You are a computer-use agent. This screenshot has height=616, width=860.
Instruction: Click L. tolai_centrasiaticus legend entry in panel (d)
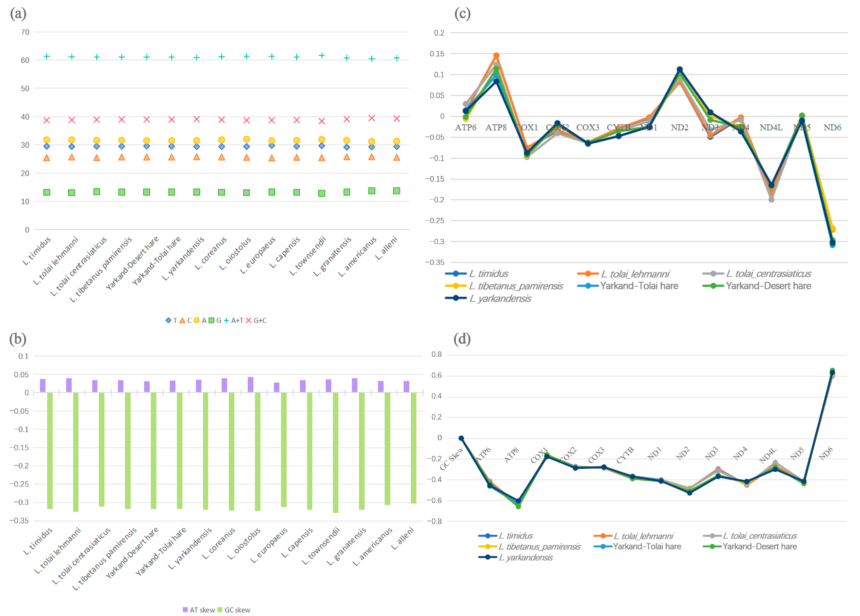[x=750, y=536]
